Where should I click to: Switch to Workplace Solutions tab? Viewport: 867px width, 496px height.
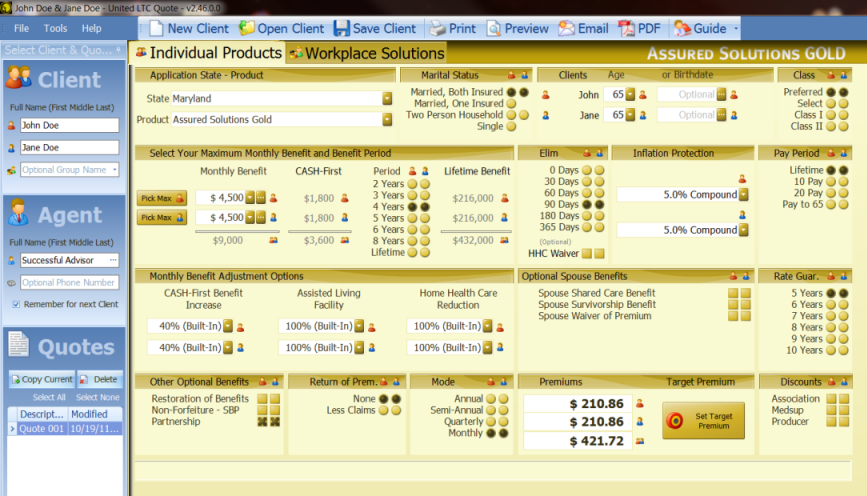point(368,53)
